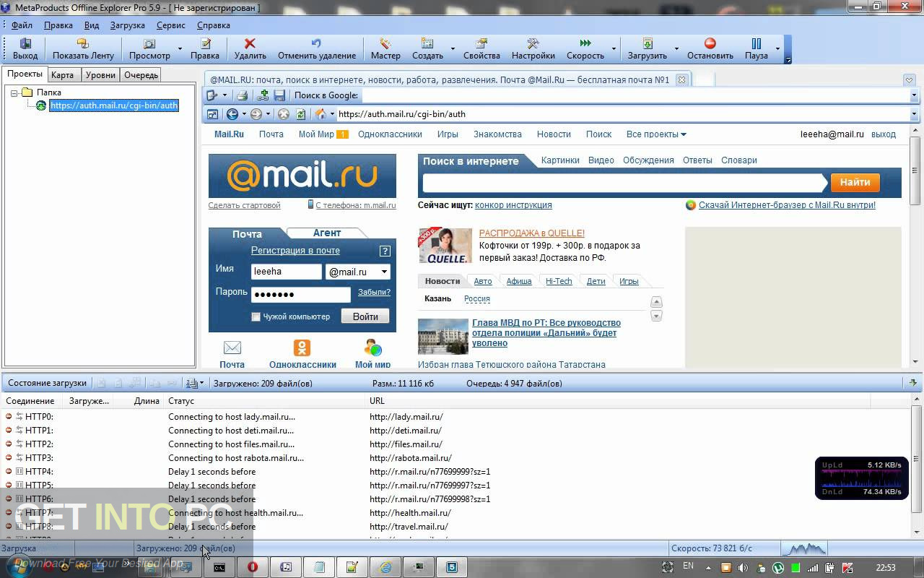The image size is (924, 578).
Task: Open dropdown arrow next to Пауза
Action: tap(777, 49)
